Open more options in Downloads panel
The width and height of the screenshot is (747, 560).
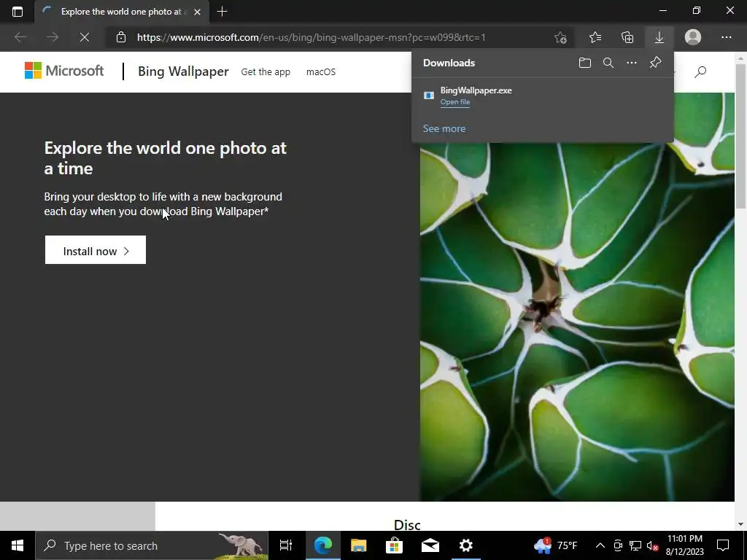click(632, 63)
